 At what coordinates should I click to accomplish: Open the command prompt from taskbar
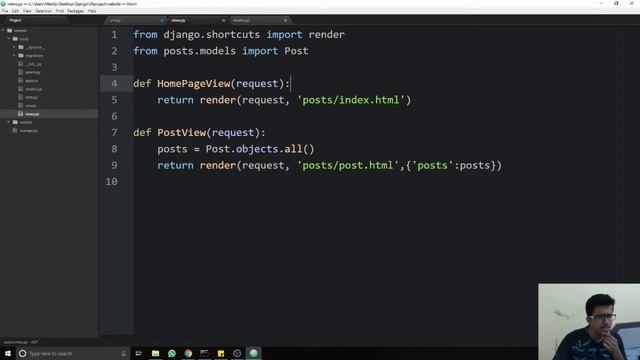click(x=204, y=353)
